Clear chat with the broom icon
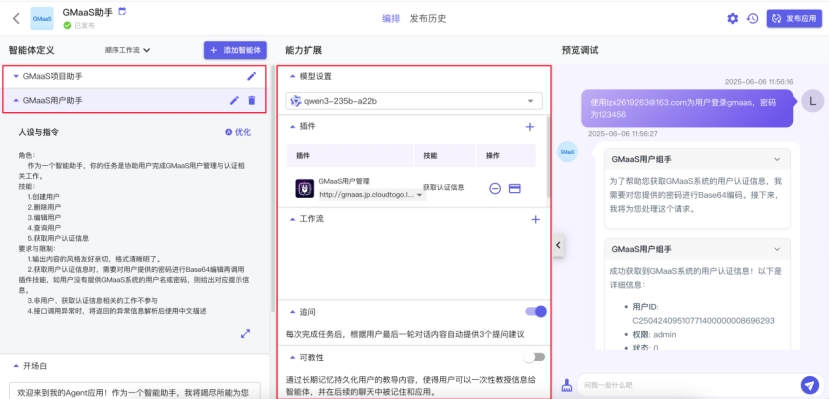The height and width of the screenshot is (399, 829). coord(567,384)
